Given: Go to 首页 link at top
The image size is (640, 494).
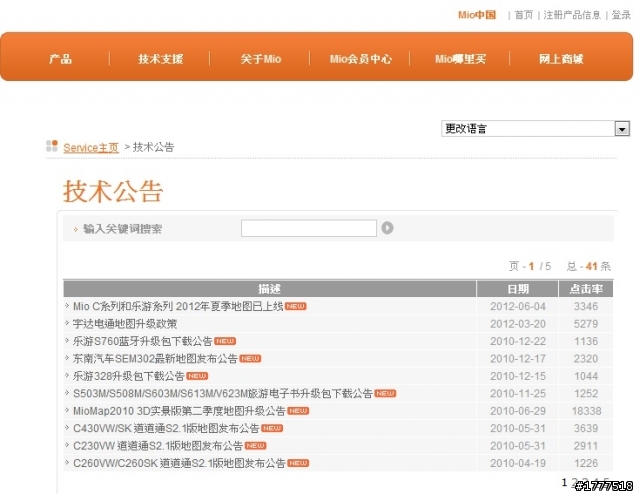Looking at the screenshot, I should [524, 15].
